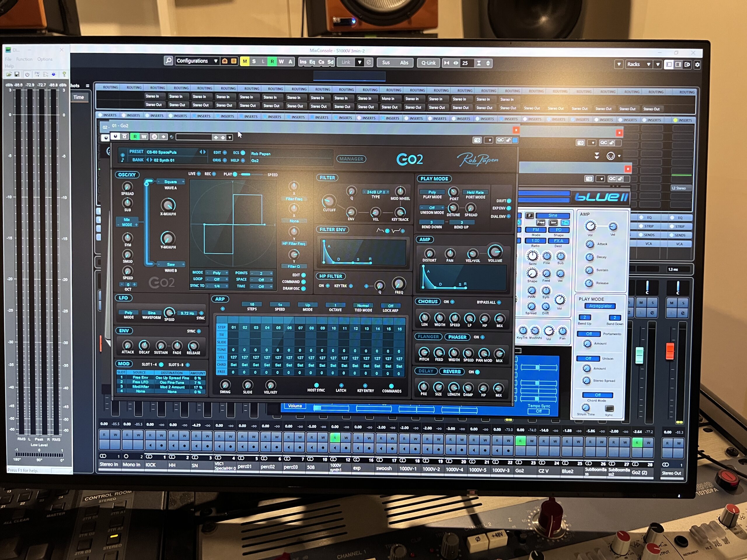Deactivate all mutes with yellow M button
Viewport: 747px width, 560px height.
tap(245, 62)
